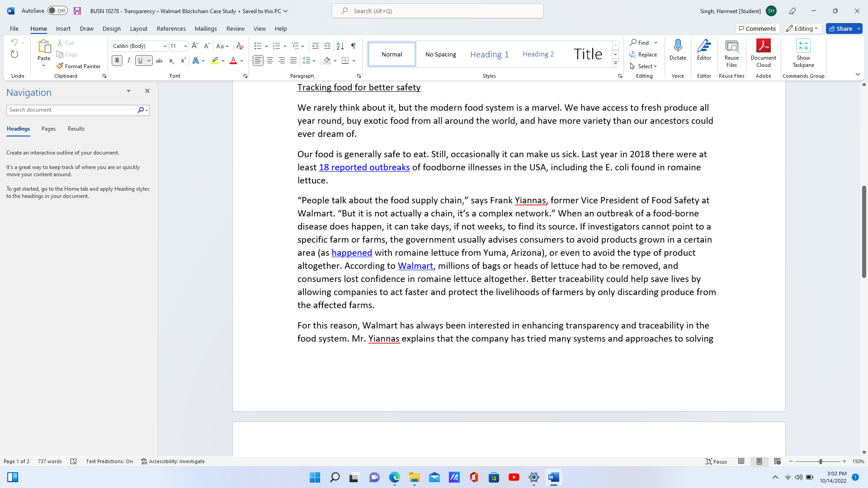Expand the Editing mode dropdown
This screenshot has height=488, width=868.
[803, 28]
